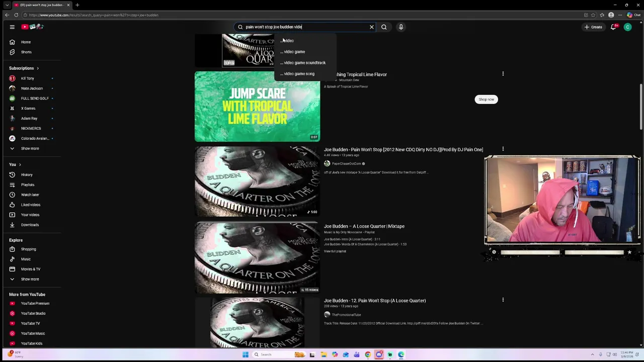Open 'Pain Won't Stop [2012 New CDQ' video title
The image size is (644, 362).
tap(403, 150)
